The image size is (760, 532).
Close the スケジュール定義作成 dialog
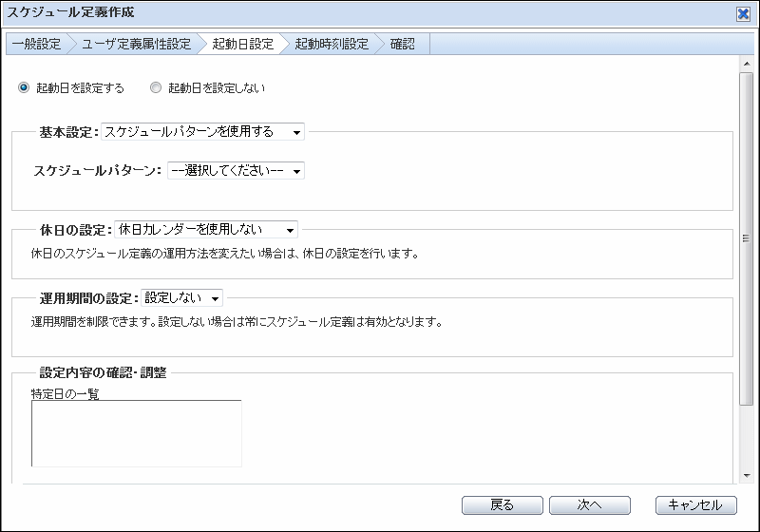pyautogui.click(x=743, y=13)
